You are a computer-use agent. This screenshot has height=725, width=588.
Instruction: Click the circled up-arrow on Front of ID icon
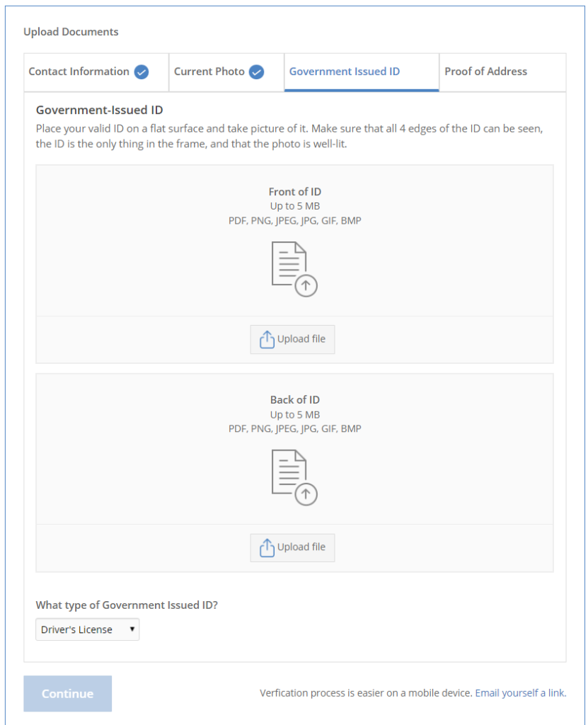tap(306, 285)
